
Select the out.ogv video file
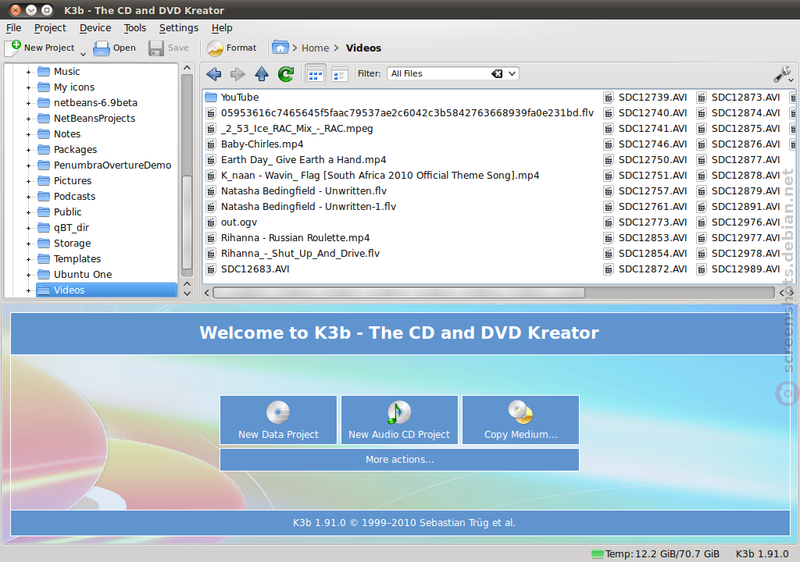click(239, 222)
